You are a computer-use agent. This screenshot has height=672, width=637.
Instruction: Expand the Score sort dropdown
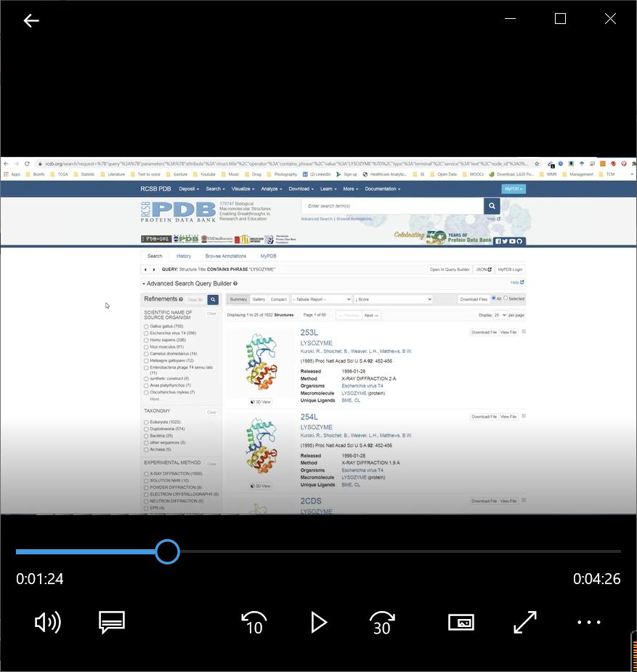pyautogui.click(x=392, y=299)
